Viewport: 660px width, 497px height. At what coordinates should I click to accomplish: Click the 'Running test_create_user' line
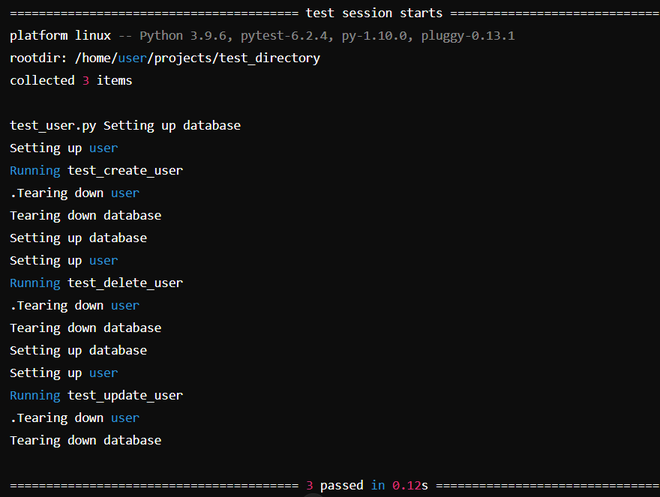tap(96, 171)
